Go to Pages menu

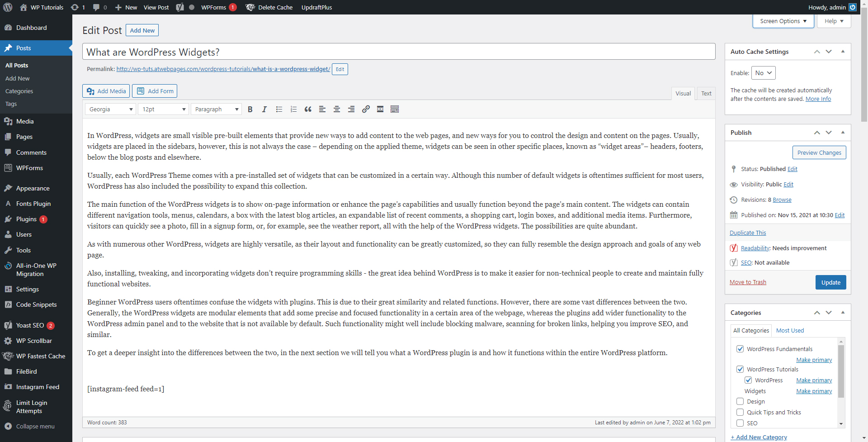coord(36,137)
